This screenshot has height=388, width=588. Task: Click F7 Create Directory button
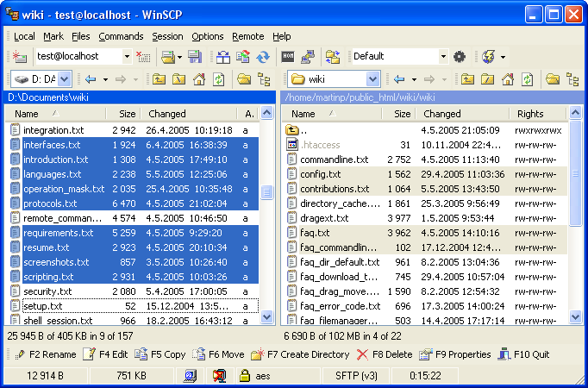(x=300, y=354)
